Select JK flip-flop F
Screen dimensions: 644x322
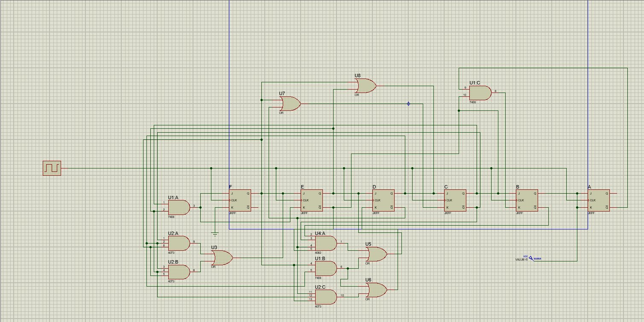[240, 200]
